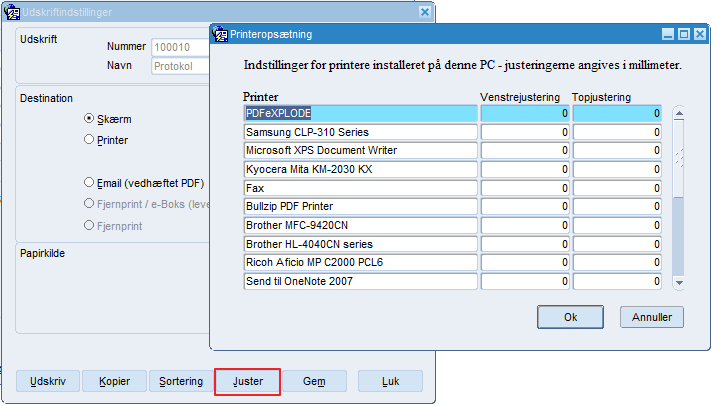
Task: Select Samsung CLP-310 Series printer
Action: 361,132
